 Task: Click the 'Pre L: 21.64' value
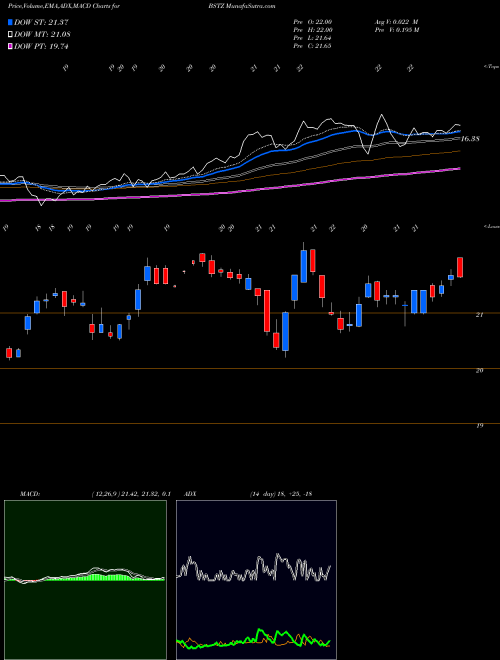click(x=312, y=38)
